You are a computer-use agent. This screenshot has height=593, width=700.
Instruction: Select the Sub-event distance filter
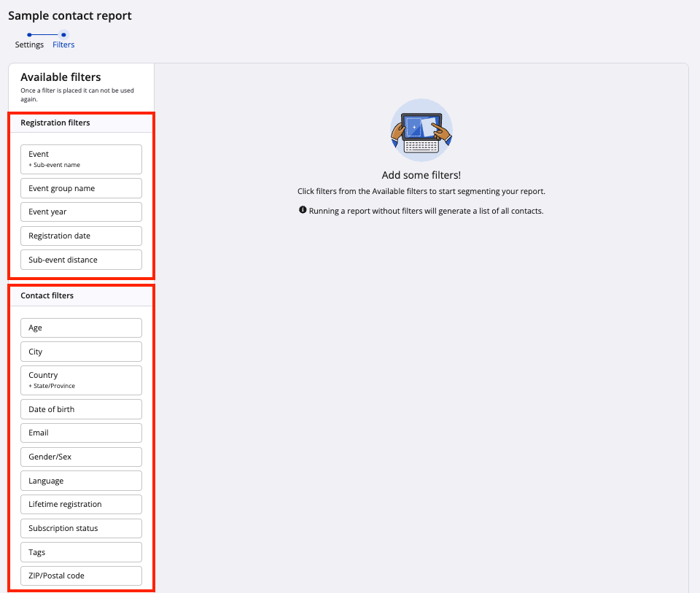[x=81, y=260]
